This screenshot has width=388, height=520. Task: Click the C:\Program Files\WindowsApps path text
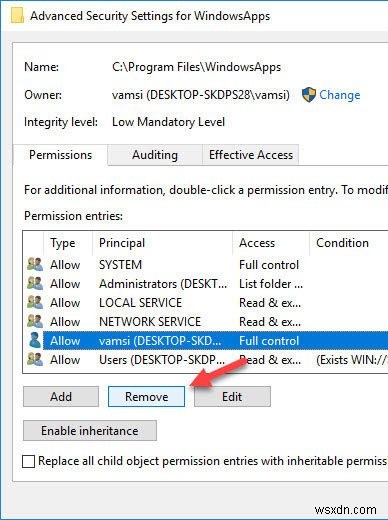point(196,67)
